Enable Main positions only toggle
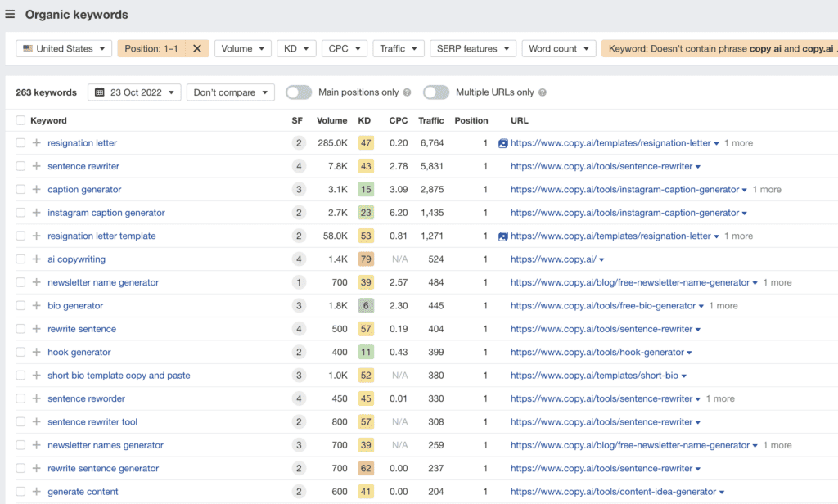Screen dimensions: 838x504 pyautogui.click(x=298, y=92)
